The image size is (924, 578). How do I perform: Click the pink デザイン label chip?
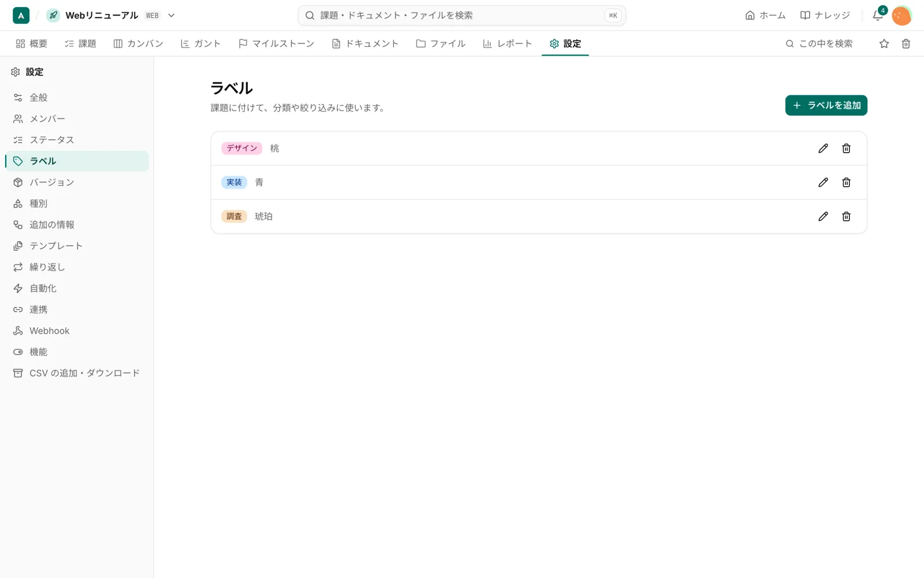[x=242, y=149]
